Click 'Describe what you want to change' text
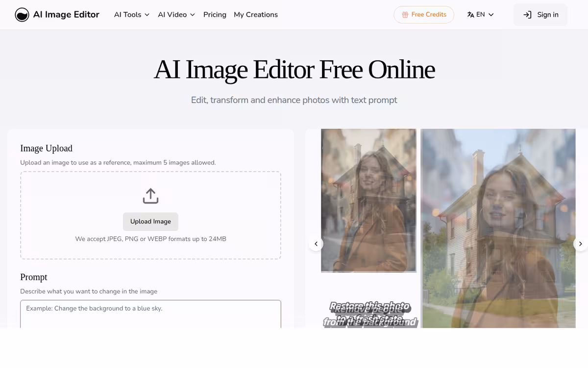 pyautogui.click(x=89, y=291)
